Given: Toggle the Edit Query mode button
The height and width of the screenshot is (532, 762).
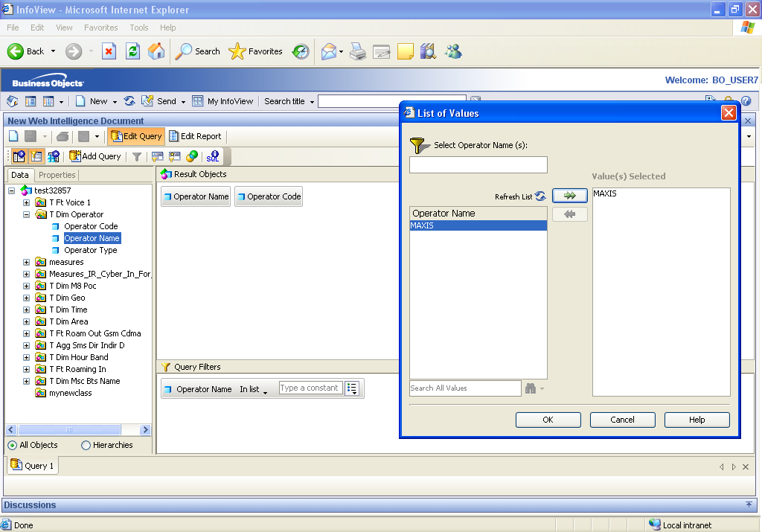Looking at the screenshot, I should 136,136.
